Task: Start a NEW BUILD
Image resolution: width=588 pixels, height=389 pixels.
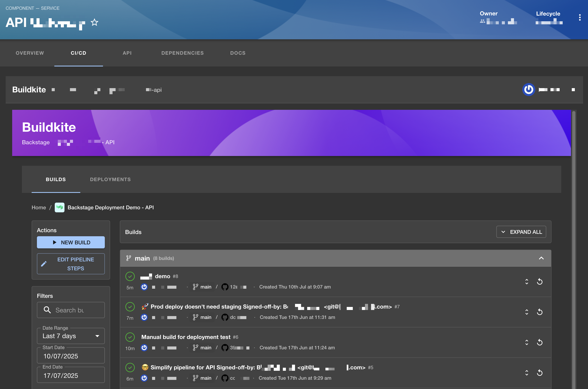Action: (71, 242)
